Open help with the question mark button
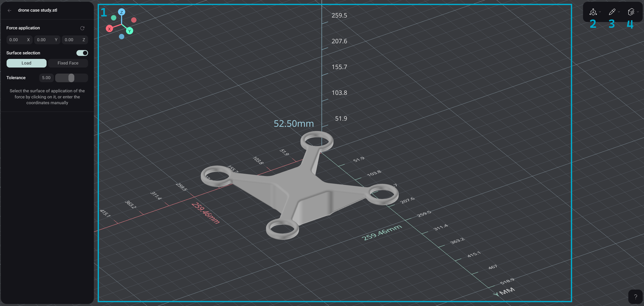The image size is (644, 306). (x=635, y=297)
